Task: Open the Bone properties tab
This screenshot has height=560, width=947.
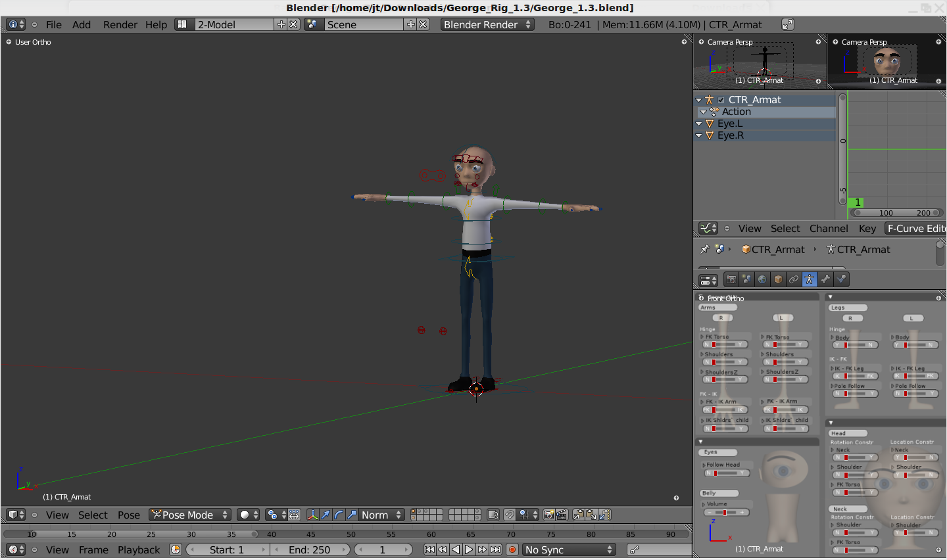Action: pos(825,279)
